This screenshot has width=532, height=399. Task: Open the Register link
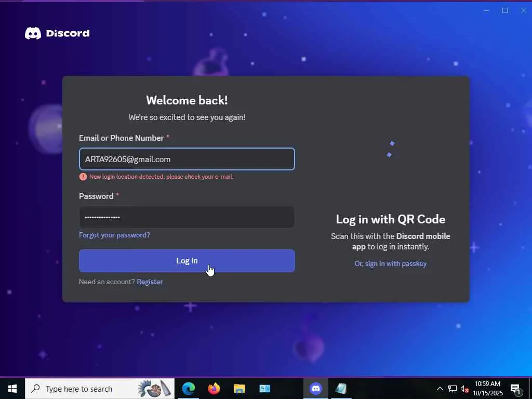pyautogui.click(x=150, y=282)
